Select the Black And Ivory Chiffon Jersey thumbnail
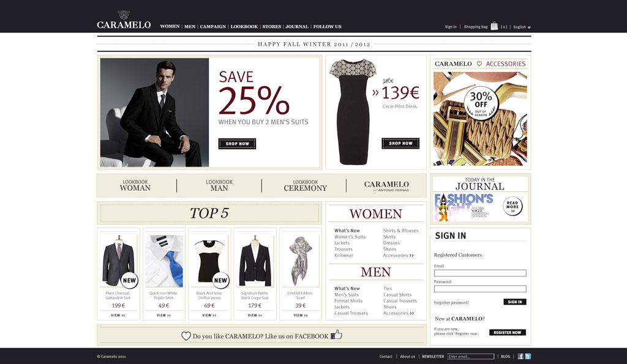 tap(209, 261)
